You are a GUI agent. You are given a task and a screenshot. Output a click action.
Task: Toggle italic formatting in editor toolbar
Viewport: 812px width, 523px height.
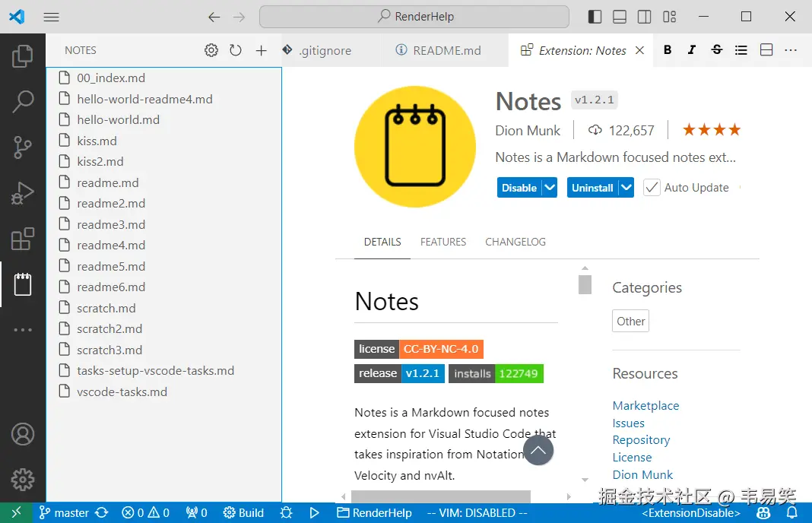(x=691, y=49)
